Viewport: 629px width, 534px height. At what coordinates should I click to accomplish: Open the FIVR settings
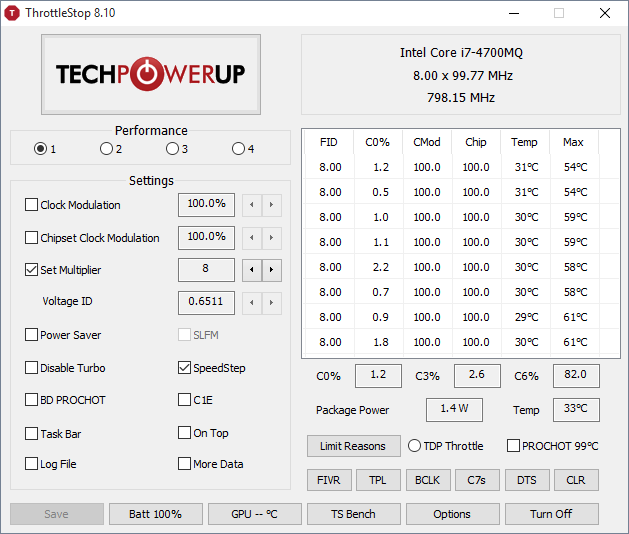coord(329,480)
